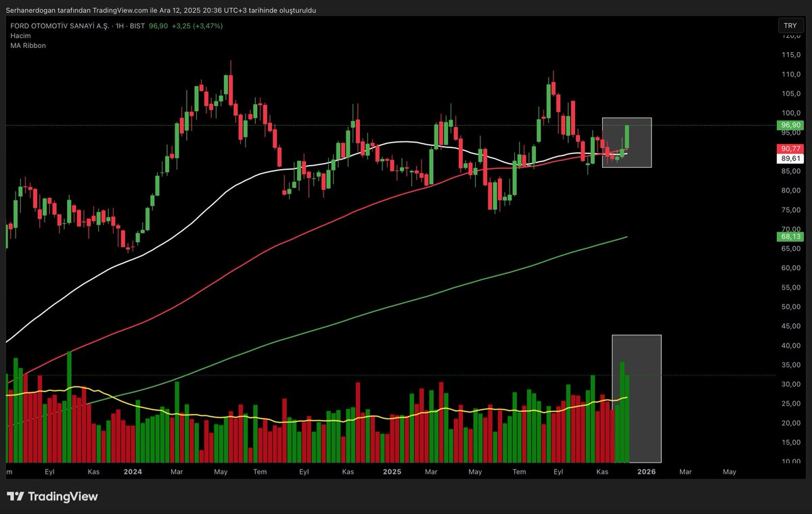
Task: Click the BIST exchange text in the header
Action: pos(137,26)
